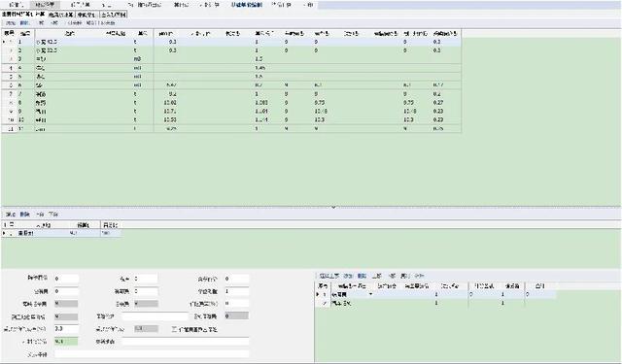Select the row 3 unit cell showing m3

[x=138, y=59]
